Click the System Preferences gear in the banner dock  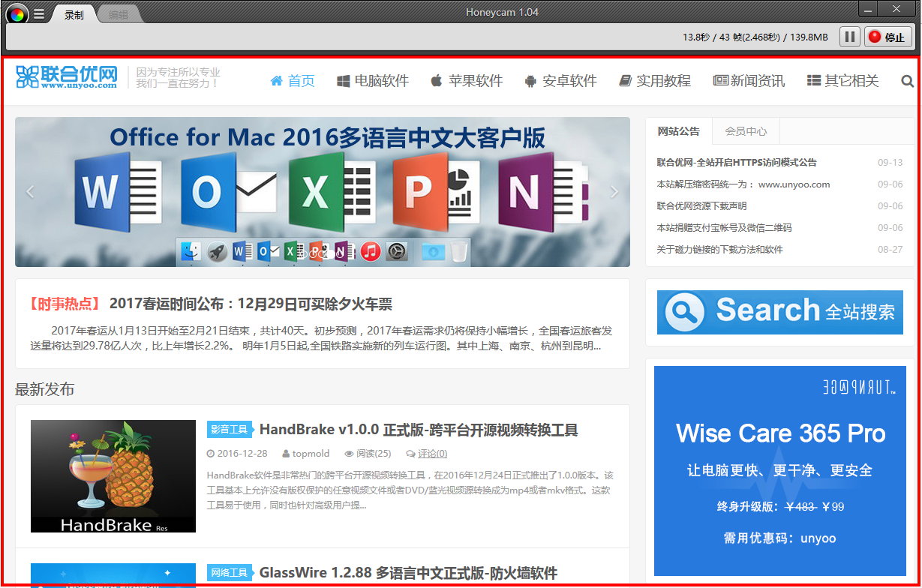coord(396,251)
